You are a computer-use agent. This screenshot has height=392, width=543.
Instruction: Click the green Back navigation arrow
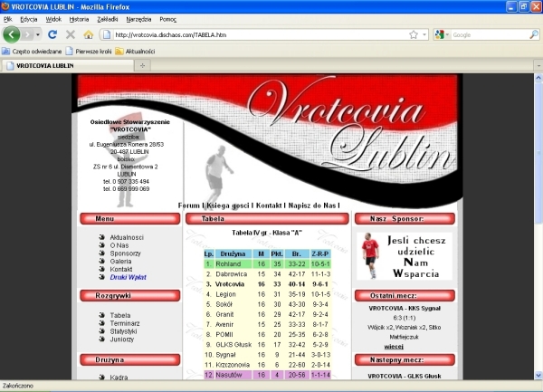coord(12,34)
